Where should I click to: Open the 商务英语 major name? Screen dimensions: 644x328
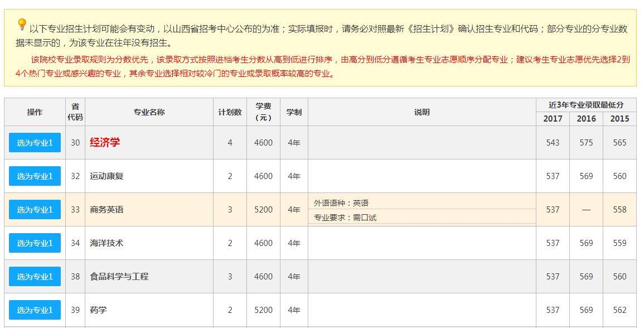coord(106,210)
